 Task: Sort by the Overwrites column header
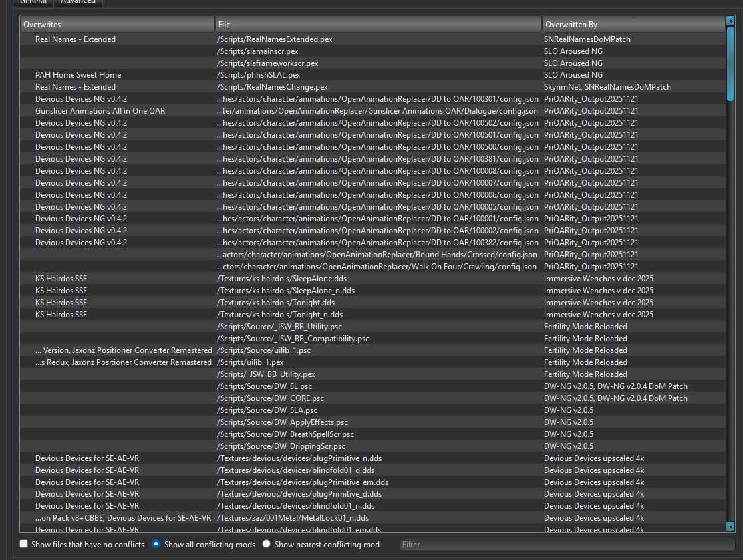click(117, 24)
